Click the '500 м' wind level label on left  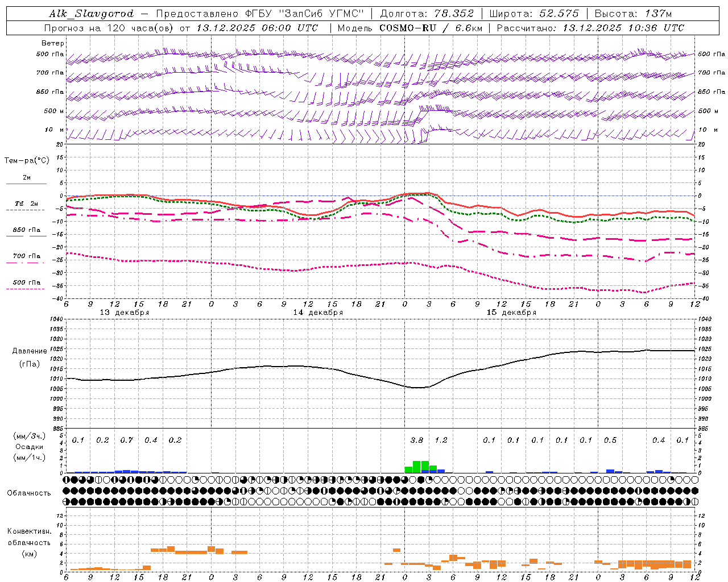[54, 111]
